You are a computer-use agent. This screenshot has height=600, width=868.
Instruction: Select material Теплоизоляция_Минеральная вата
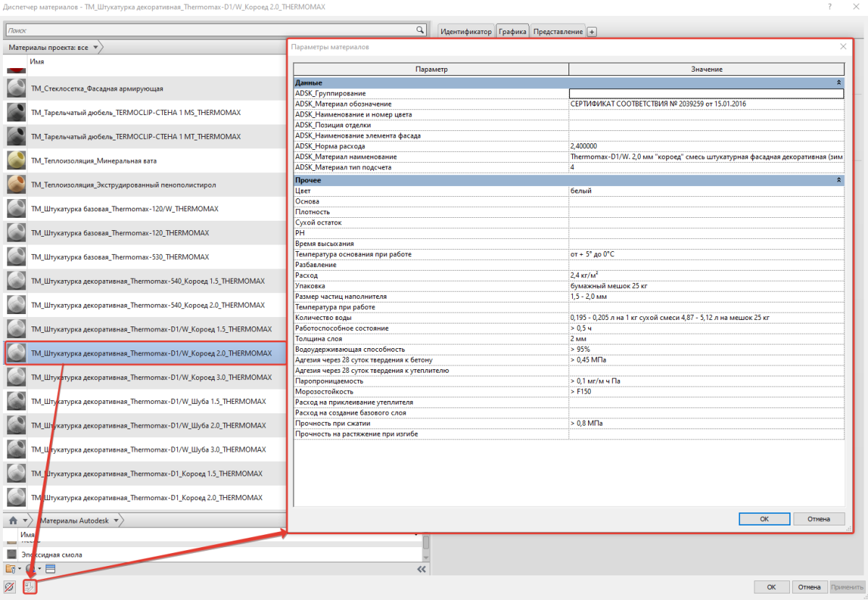click(93, 161)
